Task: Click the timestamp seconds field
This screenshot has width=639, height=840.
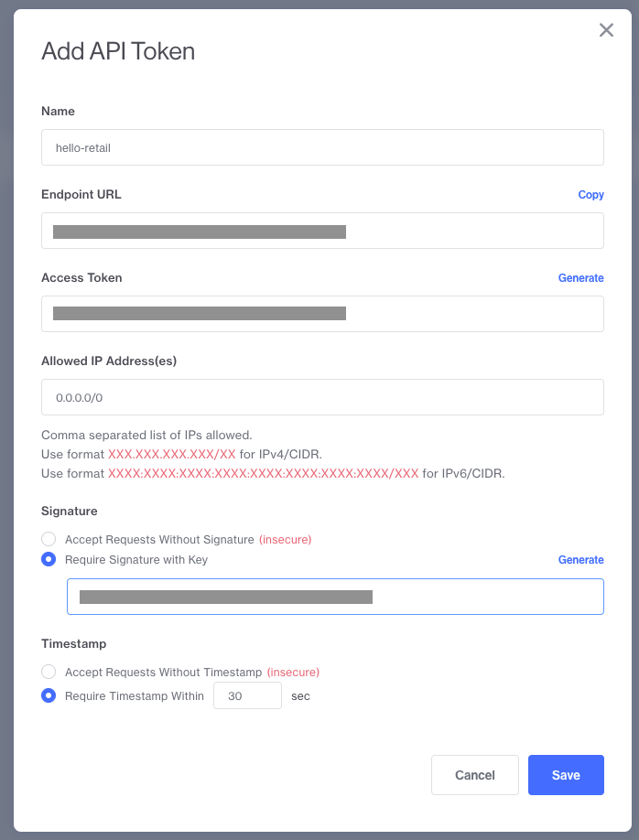Action: [247, 696]
